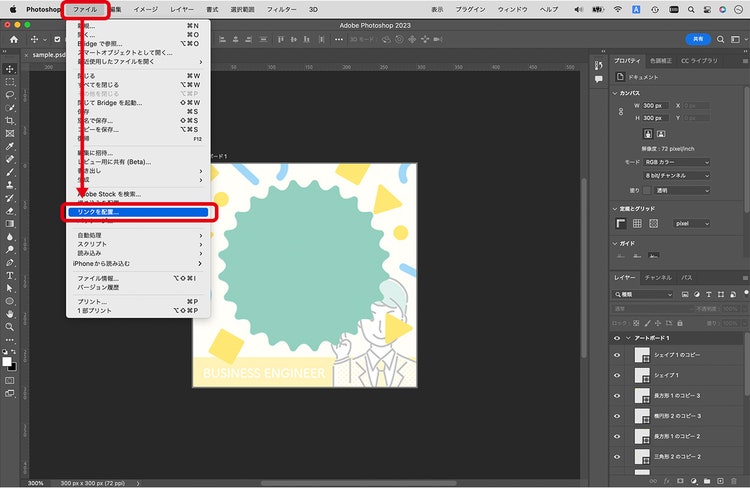
Task: Open the フィルター menu
Action: [x=282, y=9]
